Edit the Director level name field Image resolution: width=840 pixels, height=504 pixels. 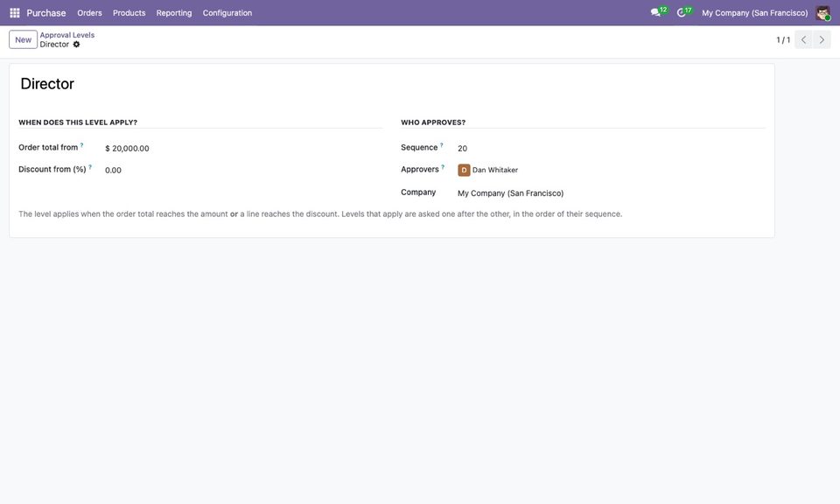click(x=392, y=84)
